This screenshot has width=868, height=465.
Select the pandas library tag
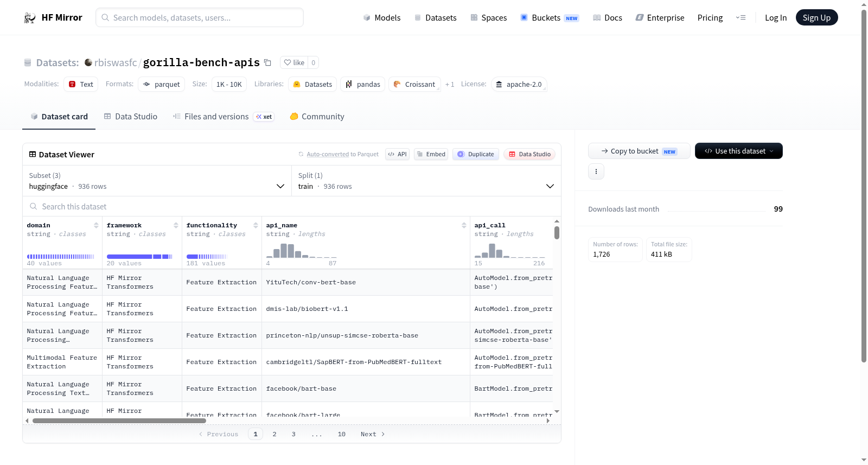(362, 84)
